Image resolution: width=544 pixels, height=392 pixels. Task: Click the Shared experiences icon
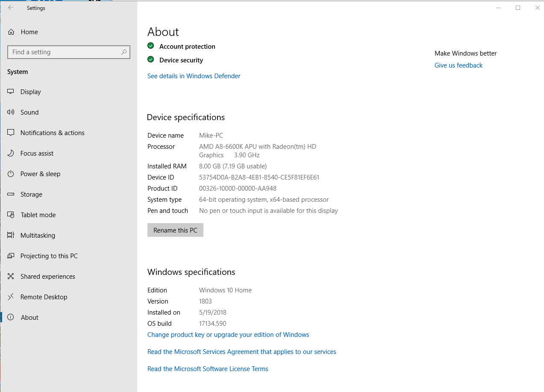pyautogui.click(x=11, y=277)
